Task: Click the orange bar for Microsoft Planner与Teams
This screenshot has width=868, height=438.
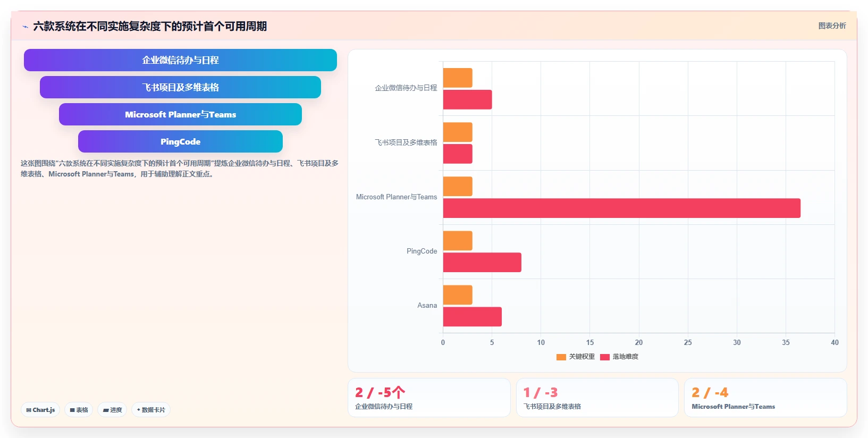Action: click(458, 186)
